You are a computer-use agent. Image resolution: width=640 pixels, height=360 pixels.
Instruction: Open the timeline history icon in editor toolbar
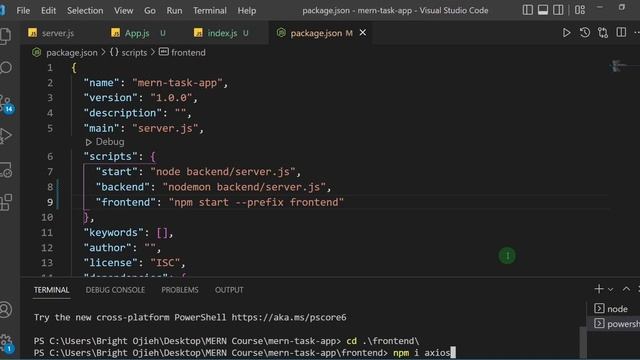[x=584, y=33]
